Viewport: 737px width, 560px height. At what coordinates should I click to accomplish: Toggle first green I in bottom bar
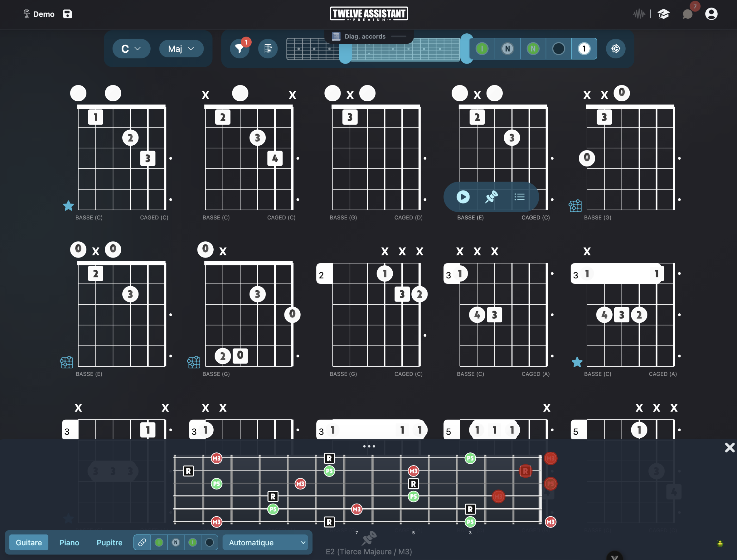(x=159, y=542)
